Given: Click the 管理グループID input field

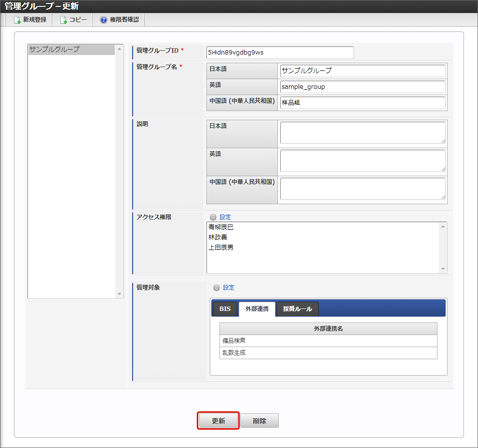Looking at the screenshot, I should 280,52.
